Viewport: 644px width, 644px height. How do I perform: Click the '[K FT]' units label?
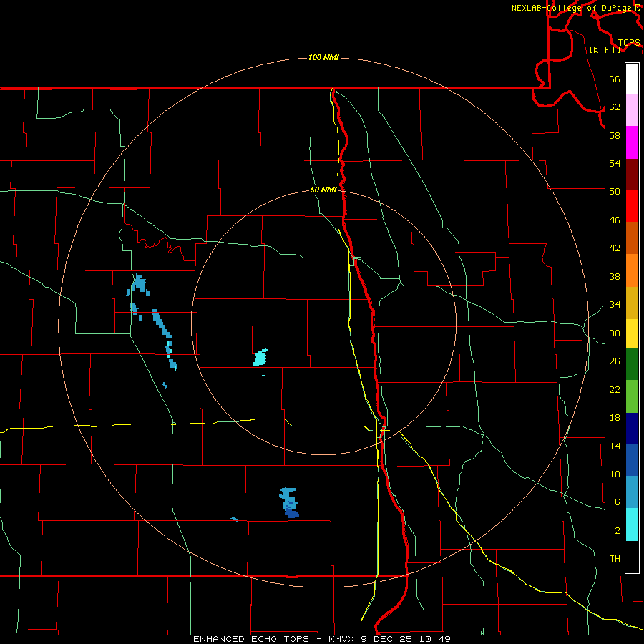tap(605, 49)
